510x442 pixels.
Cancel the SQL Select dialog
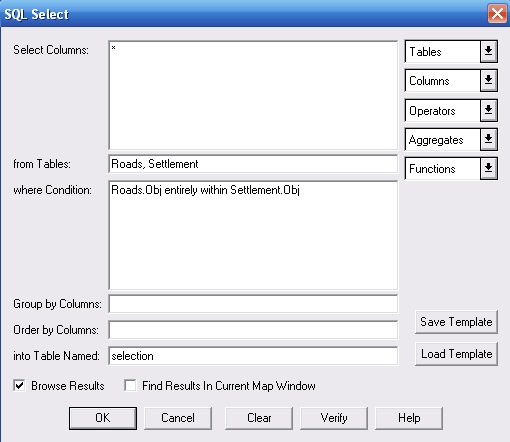click(x=178, y=418)
